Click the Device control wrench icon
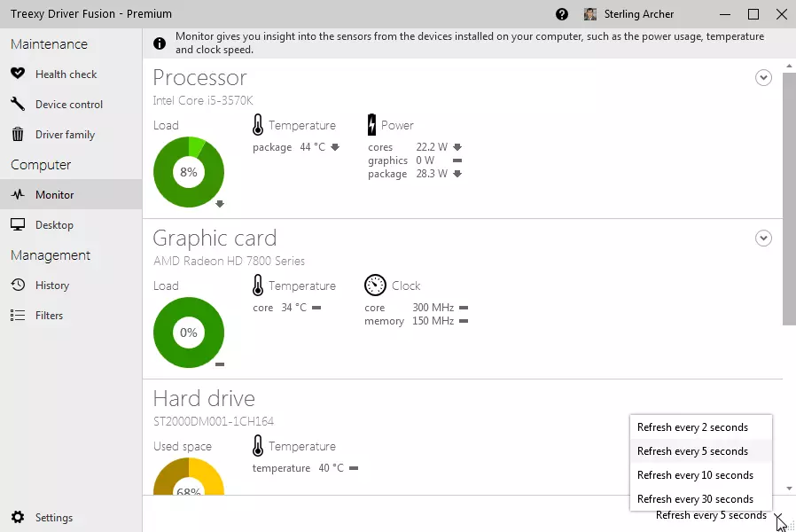This screenshot has width=796, height=532. (18, 105)
